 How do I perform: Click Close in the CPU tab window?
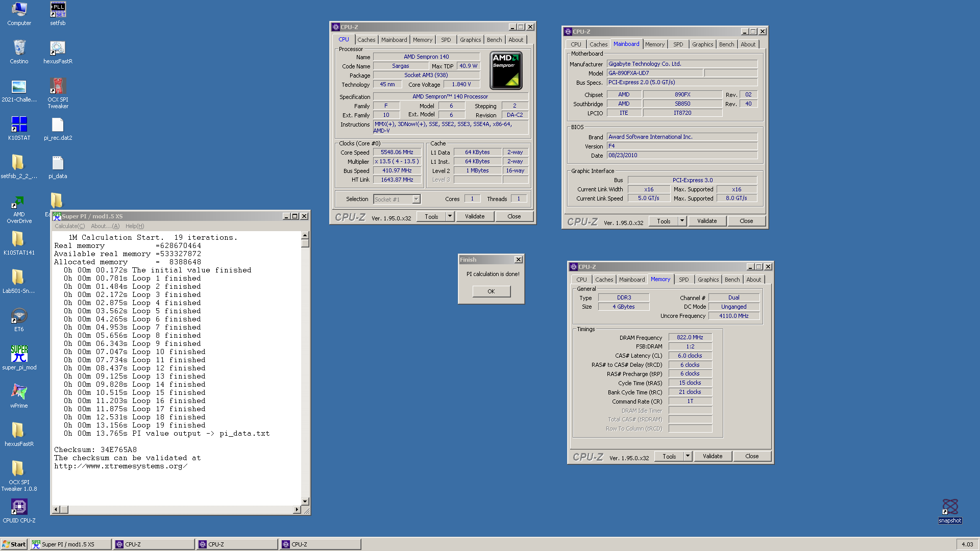(x=514, y=216)
